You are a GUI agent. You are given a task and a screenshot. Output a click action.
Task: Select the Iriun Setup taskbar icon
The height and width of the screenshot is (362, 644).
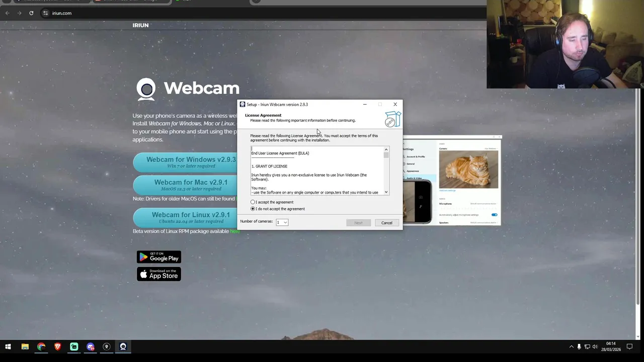tap(123, 346)
